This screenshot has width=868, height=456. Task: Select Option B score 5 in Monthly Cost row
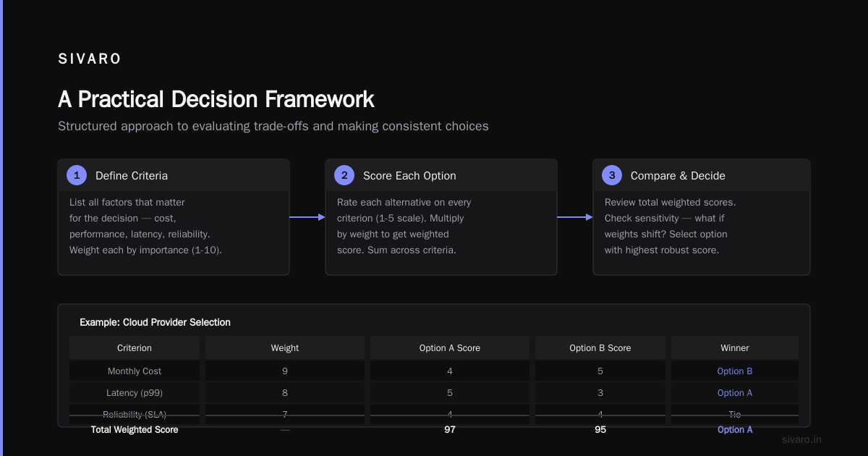600,371
